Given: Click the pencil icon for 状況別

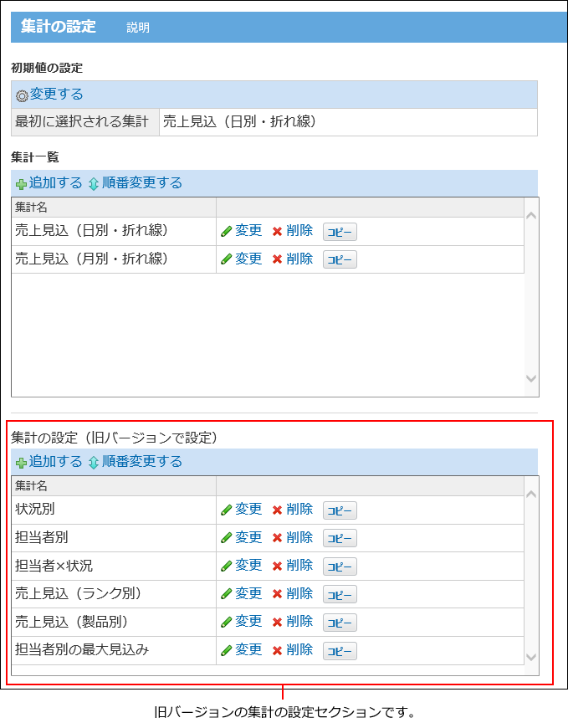Looking at the screenshot, I should click(227, 510).
